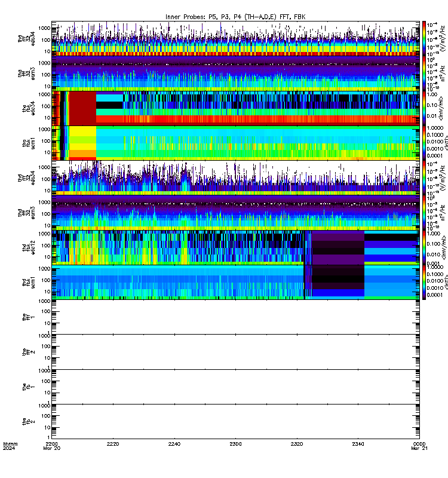Click the color bar beside thd fff scm3 spectrogram
This screenshot has width=448, height=478.
tap(424, 213)
